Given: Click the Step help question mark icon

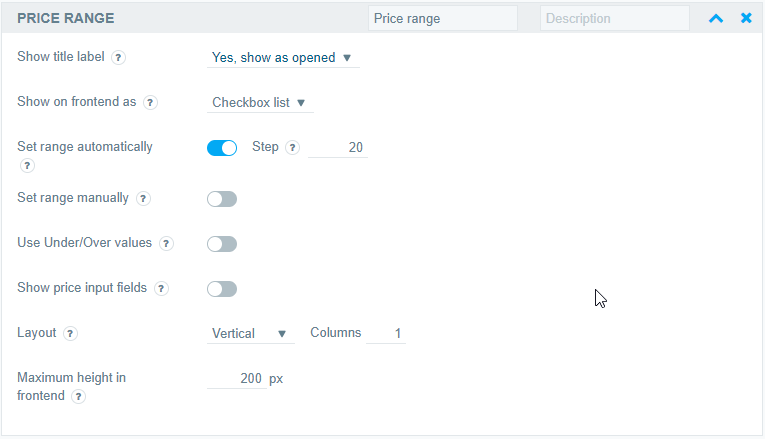Looking at the screenshot, I should point(292,147).
